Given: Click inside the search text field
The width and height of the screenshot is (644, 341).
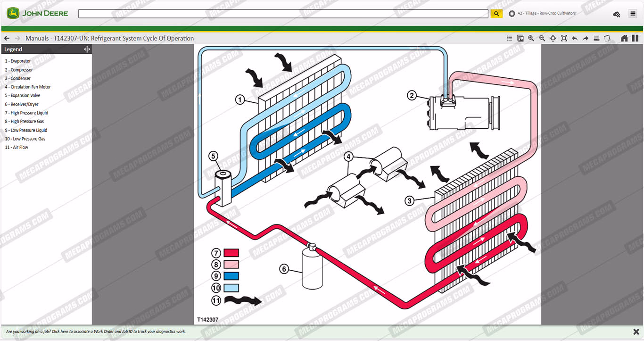Looking at the screenshot, I should pos(283,14).
